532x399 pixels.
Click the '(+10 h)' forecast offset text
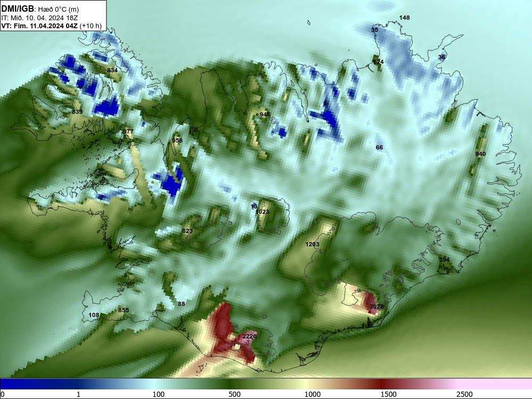tap(90, 26)
